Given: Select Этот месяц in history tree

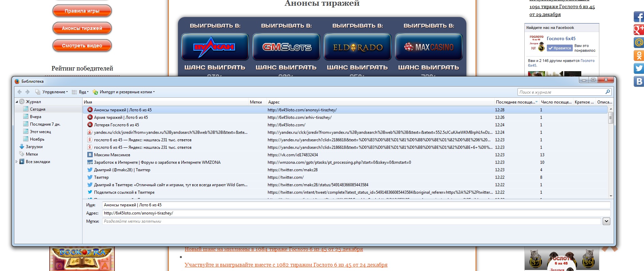Looking at the screenshot, I should click(x=40, y=132).
